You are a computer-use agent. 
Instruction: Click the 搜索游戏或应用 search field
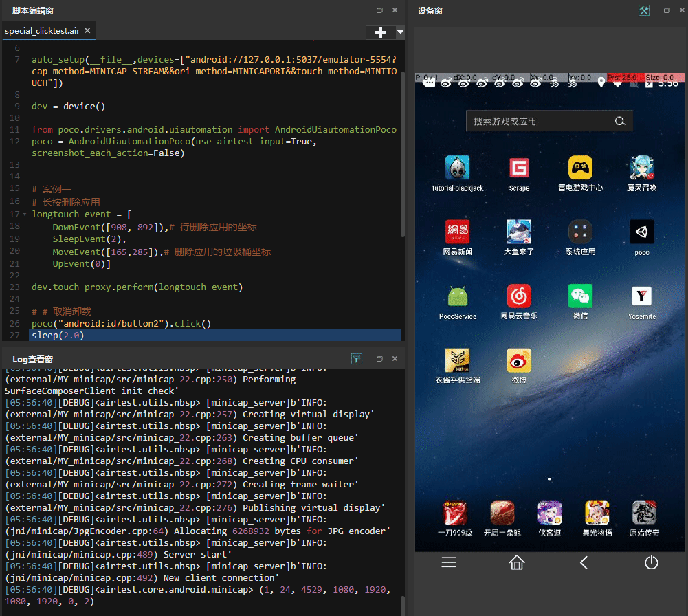tap(549, 121)
